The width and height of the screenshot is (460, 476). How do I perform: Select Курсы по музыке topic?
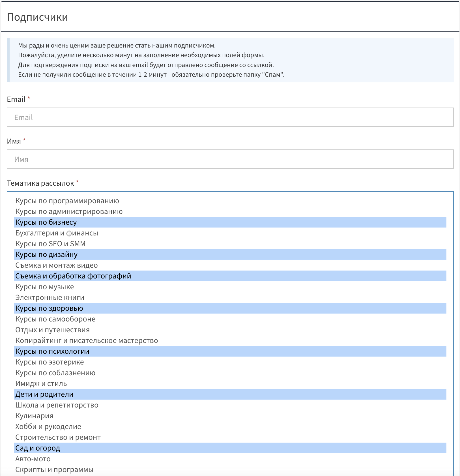pyautogui.click(x=45, y=287)
